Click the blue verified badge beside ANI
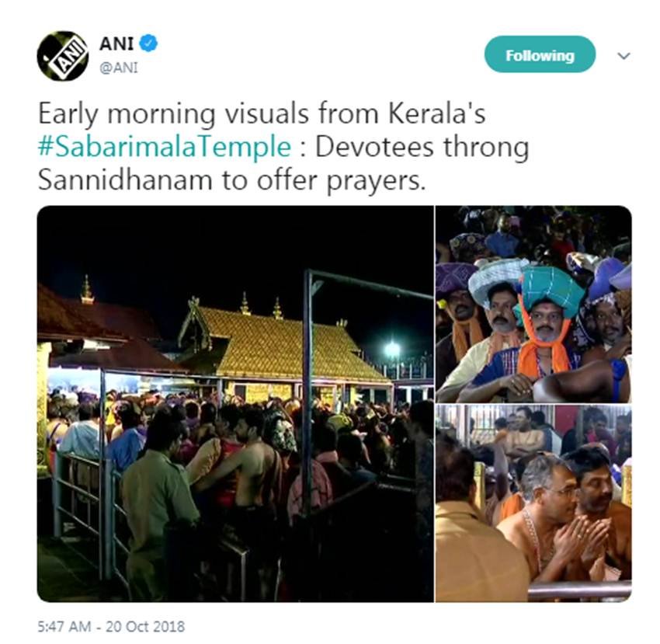660x644 pixels. pyautogui.click(x=148, y=43)
